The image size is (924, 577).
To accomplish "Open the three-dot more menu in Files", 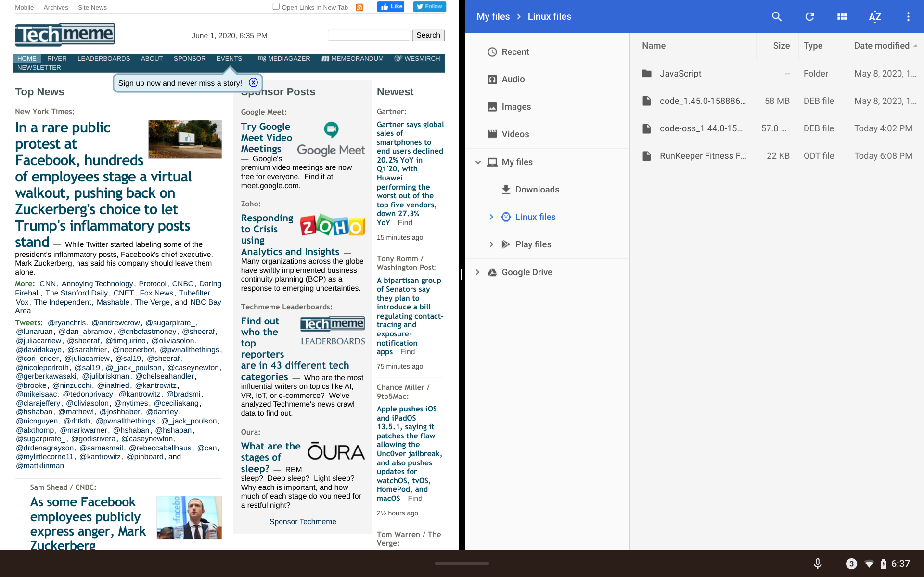I will [x=908, y=16].
